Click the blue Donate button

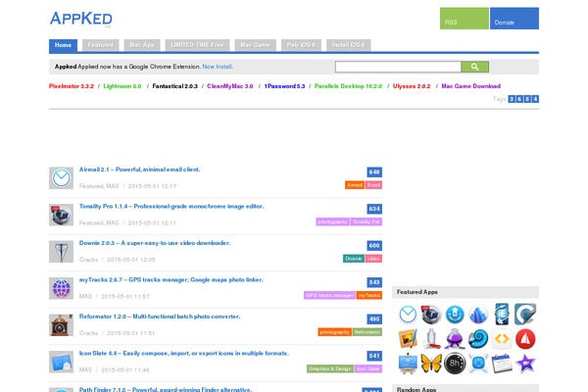(x=514, y=19)
